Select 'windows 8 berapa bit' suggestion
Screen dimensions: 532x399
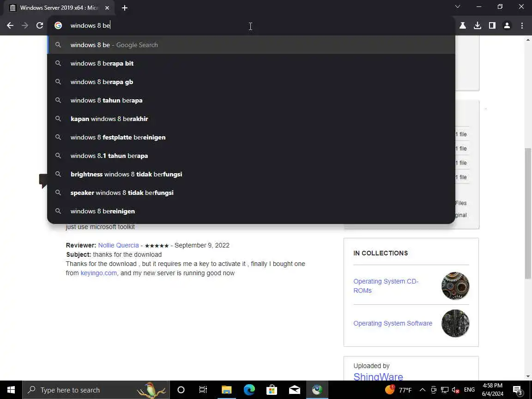coord(251,63)
